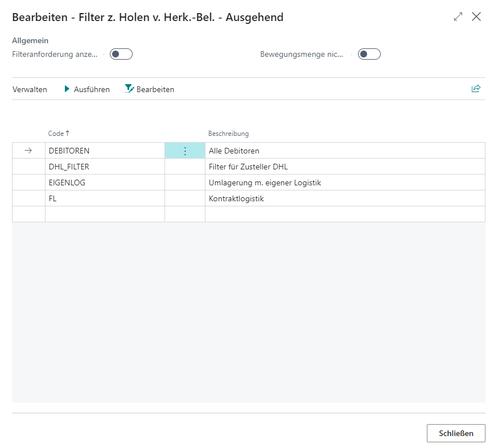Sort by the Code column header
Screen dimensions: 498x448
click(56, 134)
